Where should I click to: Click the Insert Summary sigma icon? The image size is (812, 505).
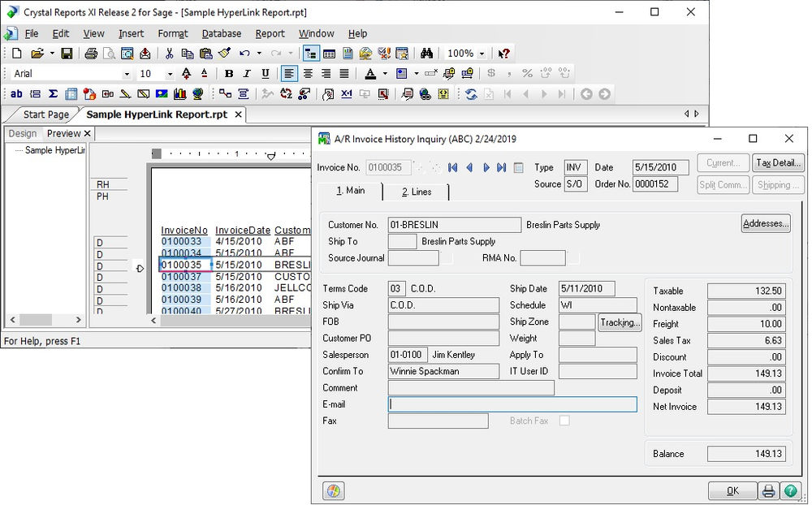point(52,93)
